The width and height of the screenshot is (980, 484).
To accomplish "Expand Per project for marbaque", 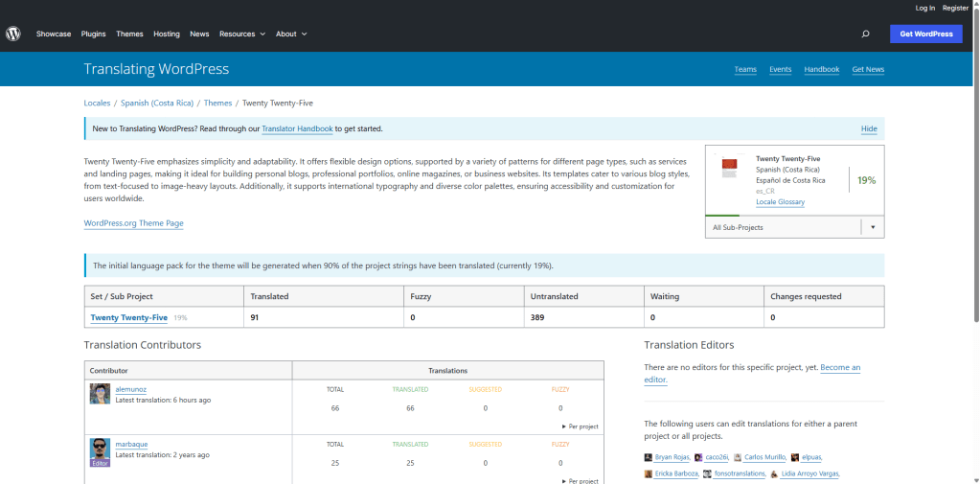I will [581, 481].
